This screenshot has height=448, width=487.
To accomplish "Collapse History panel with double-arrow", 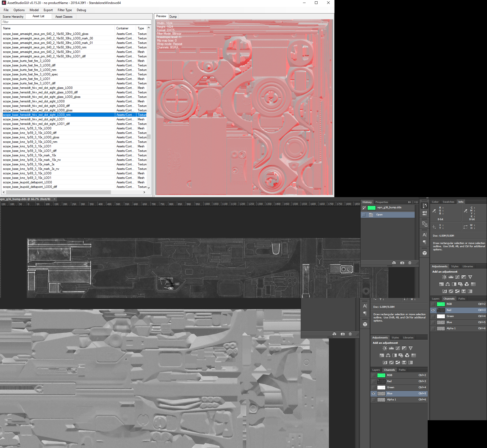I will click(x=409, y=202).
